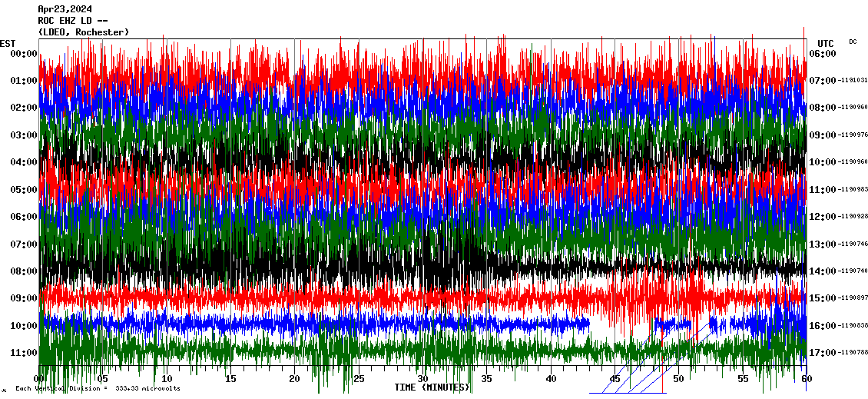Screen dimensions: 868x399
Task: Select the 11:00 EST hour label
Action: coord(24,352)
